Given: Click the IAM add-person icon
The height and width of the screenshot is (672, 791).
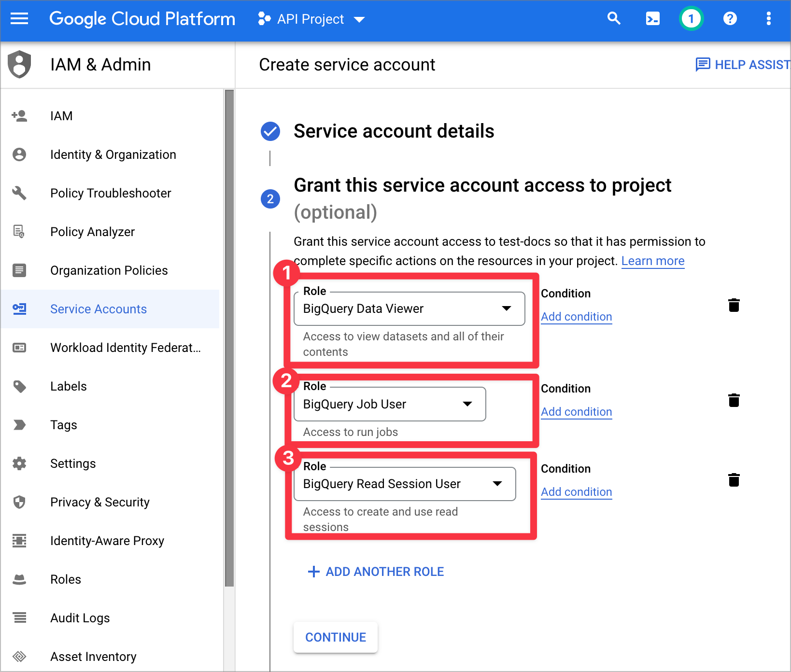Looking at the screenshot, I should click(x=19, y=116).
